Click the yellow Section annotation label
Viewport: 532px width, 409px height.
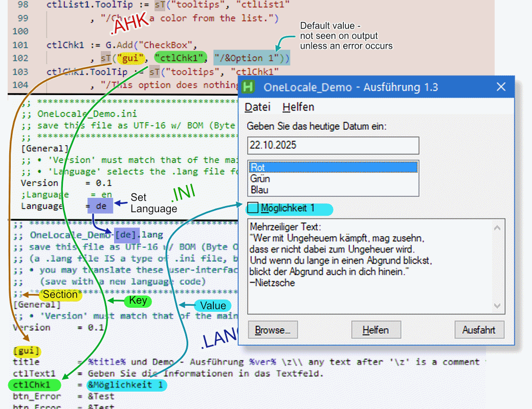click(60, 295)
